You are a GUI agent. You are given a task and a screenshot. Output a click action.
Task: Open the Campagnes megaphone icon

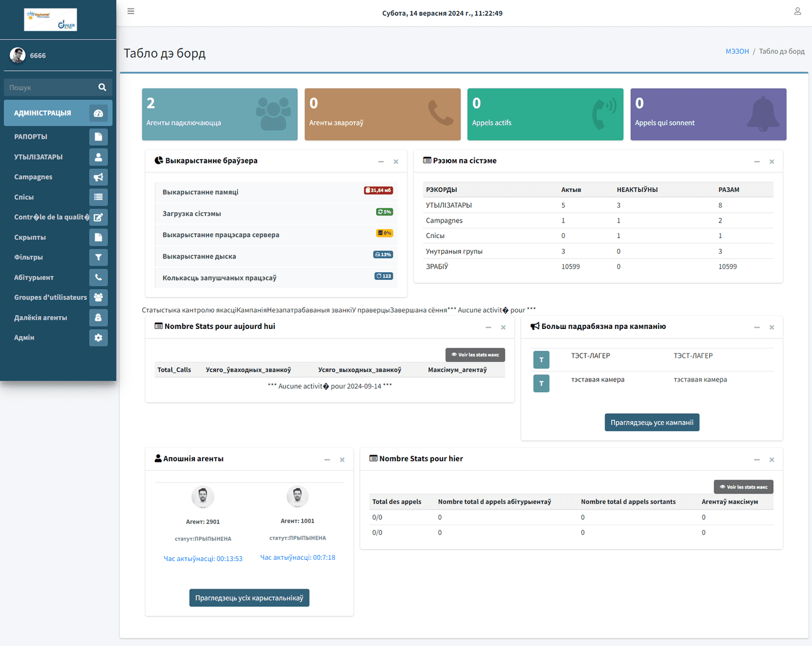pos(98,176)
